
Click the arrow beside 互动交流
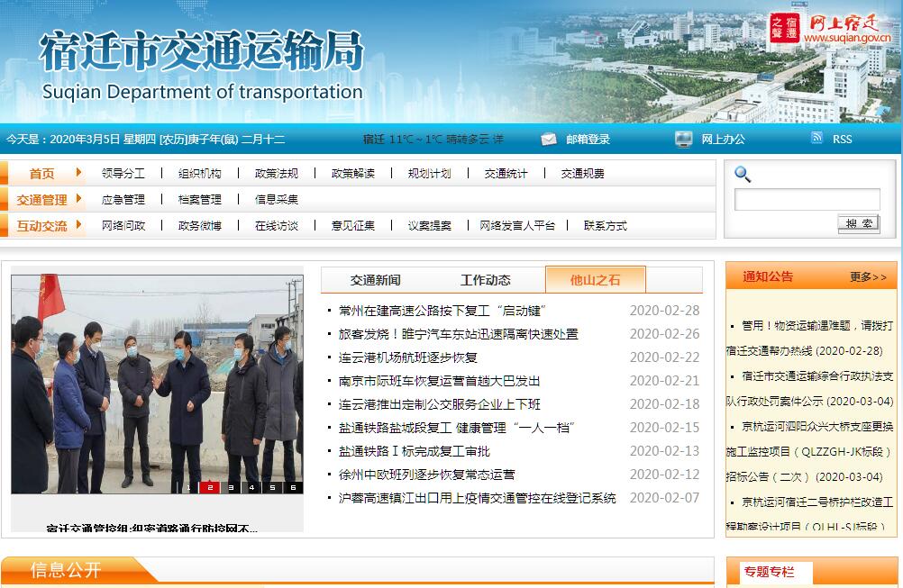[x=79, y=225]
